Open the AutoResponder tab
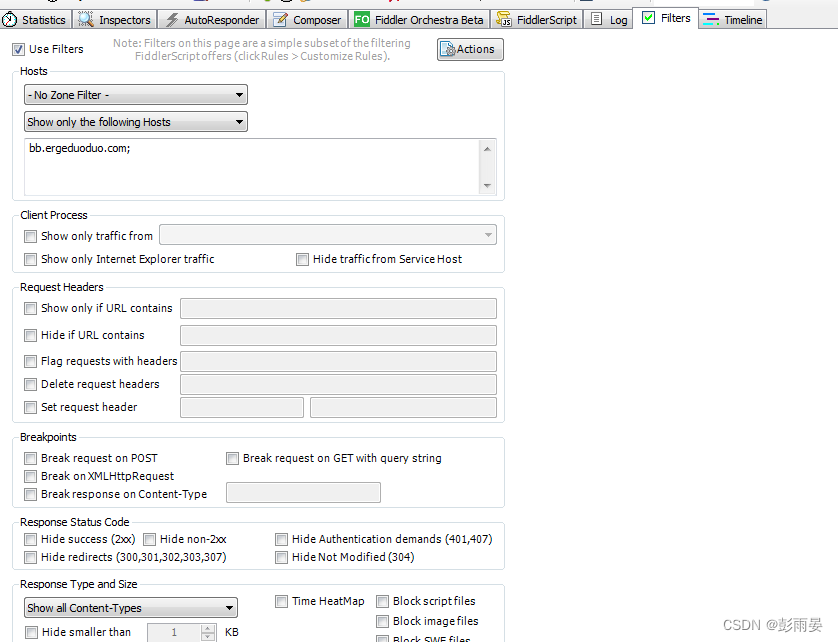The height and width of the screenshot is (642, 838). click(213, 20)
